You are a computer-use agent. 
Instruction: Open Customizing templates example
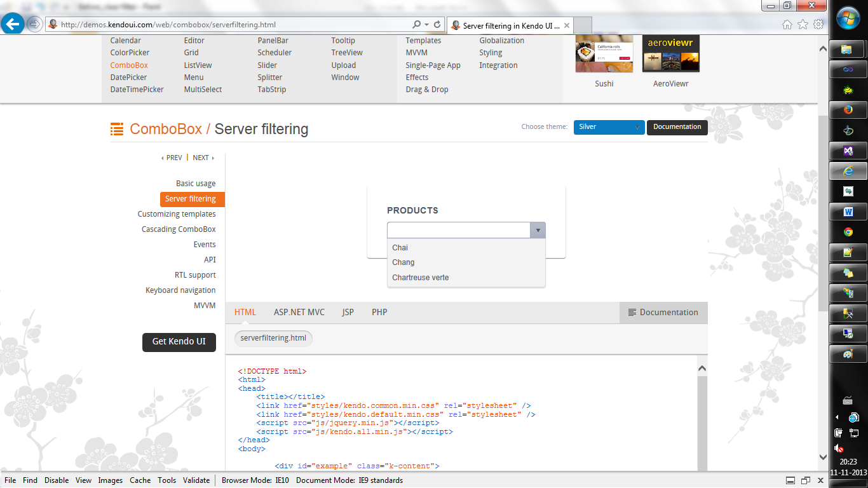[x=177, y=214]
